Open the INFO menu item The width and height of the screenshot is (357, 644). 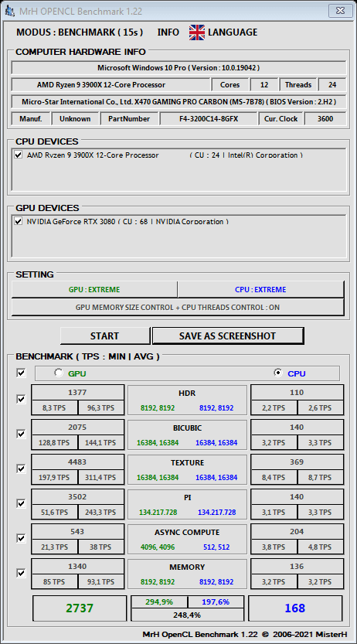coord(168,32)
